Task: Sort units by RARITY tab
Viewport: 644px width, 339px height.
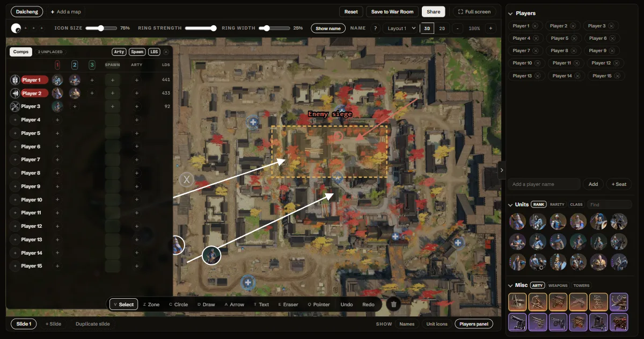Action: pos(557,205)
